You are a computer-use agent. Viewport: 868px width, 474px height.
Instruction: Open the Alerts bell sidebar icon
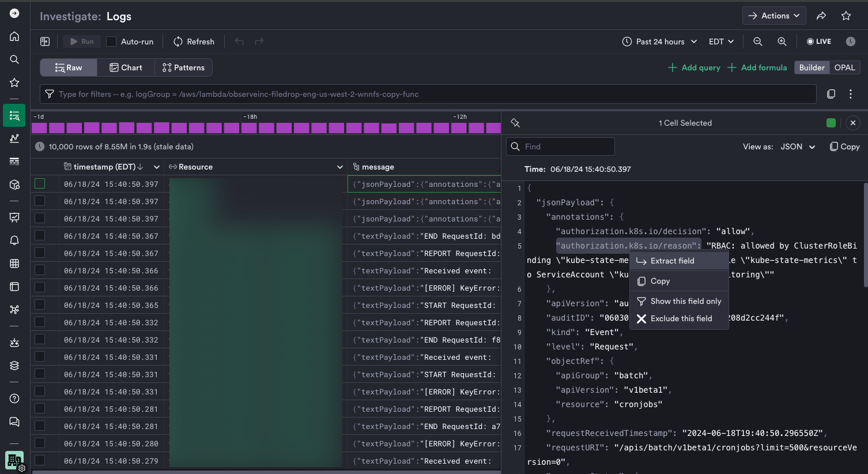[x=14, y=240]
